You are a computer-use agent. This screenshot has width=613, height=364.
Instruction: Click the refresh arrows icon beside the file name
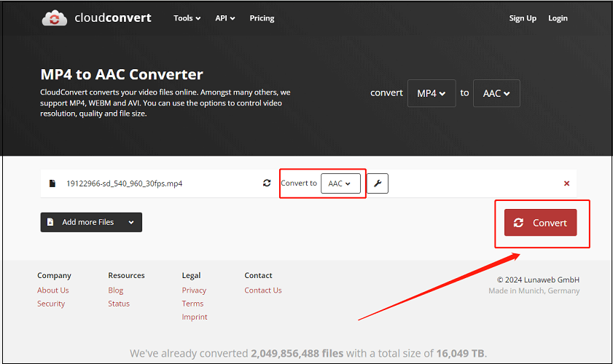click(x=267, y=183)
